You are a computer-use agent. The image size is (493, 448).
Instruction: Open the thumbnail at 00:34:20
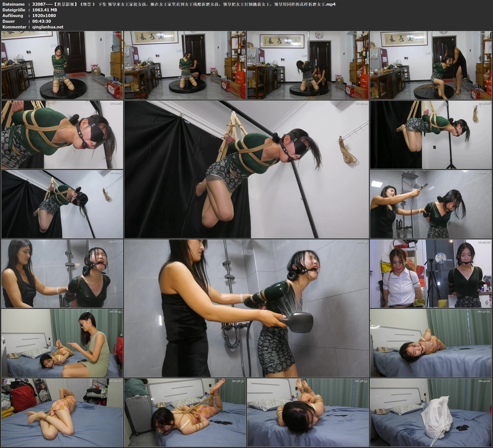tap(62, 412)
